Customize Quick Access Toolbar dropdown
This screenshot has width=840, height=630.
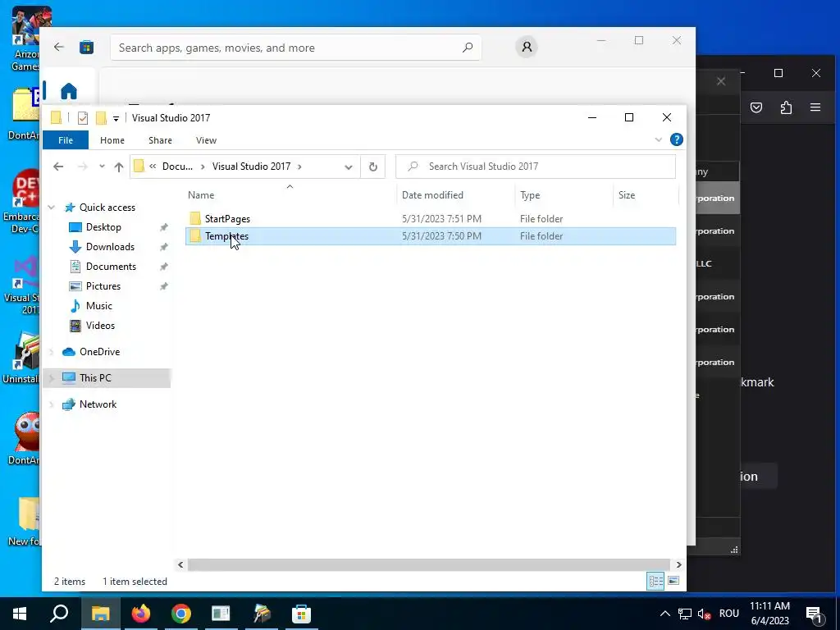click(x=116, y=118)
